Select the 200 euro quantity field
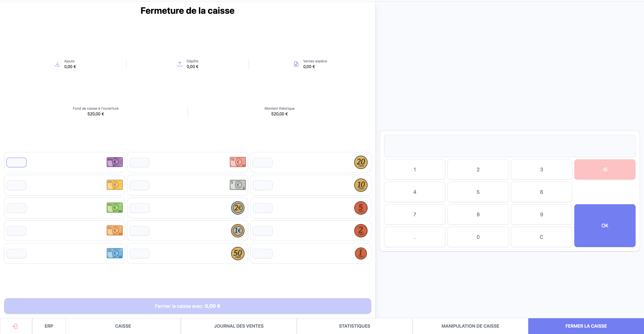 [x=16, y=185]
